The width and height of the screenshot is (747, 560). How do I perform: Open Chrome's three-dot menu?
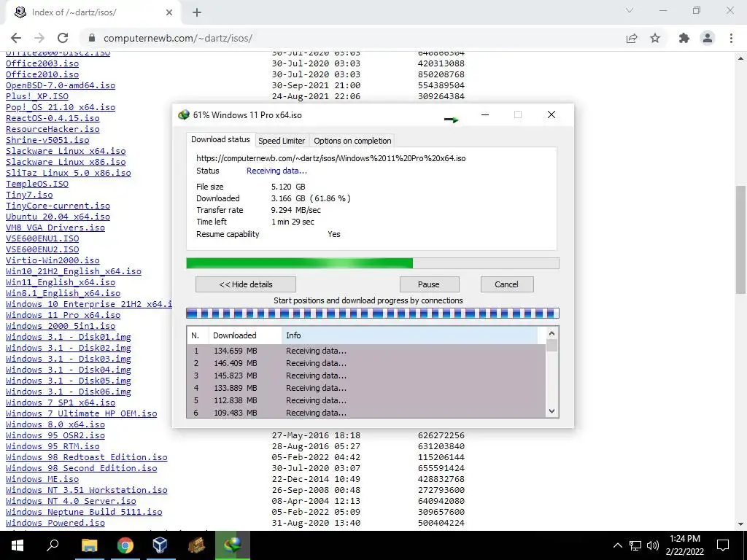point(731,38)
